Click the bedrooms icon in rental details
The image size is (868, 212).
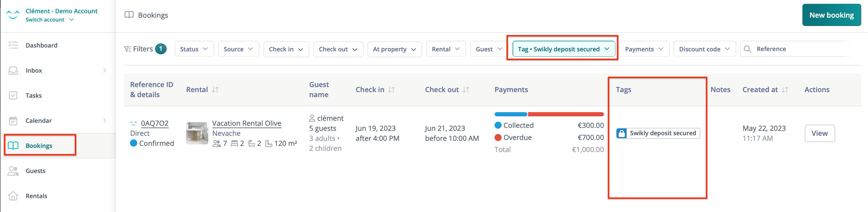(235, 144)
